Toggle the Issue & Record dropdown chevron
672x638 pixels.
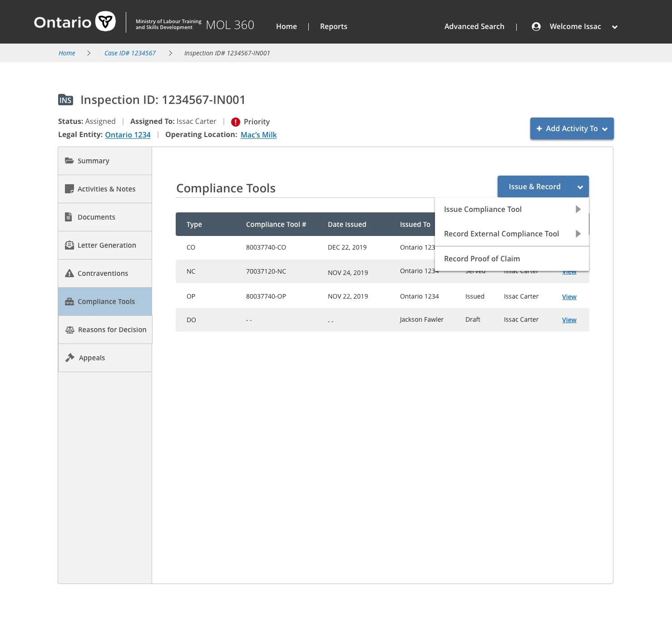(580, 187)
